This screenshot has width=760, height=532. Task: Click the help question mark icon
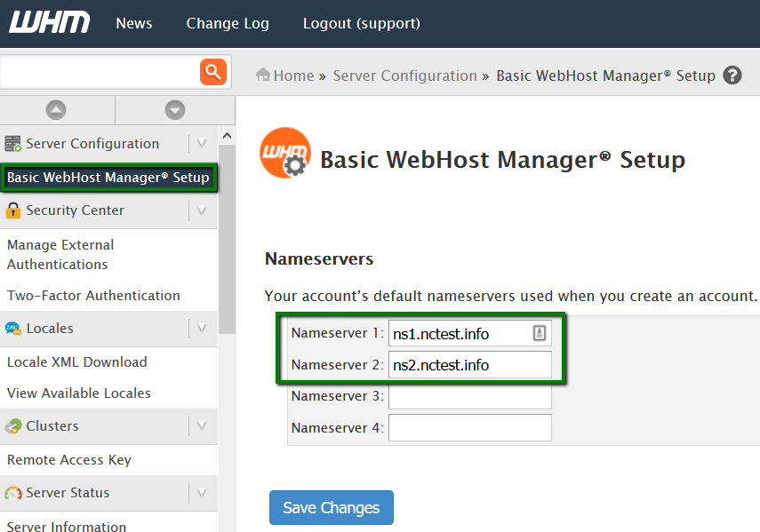(732, 75)
